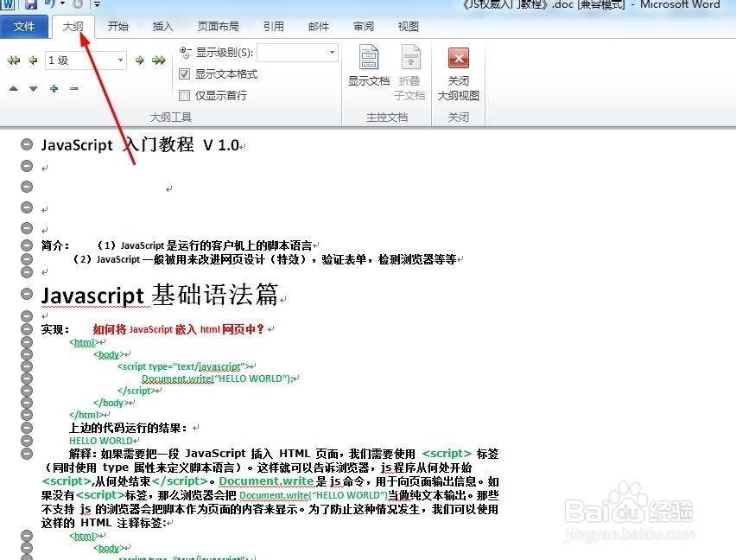Viewport: 736px width, 560px height.
Task: Collapse selected item with minus icon
Action: click(73, 88)
